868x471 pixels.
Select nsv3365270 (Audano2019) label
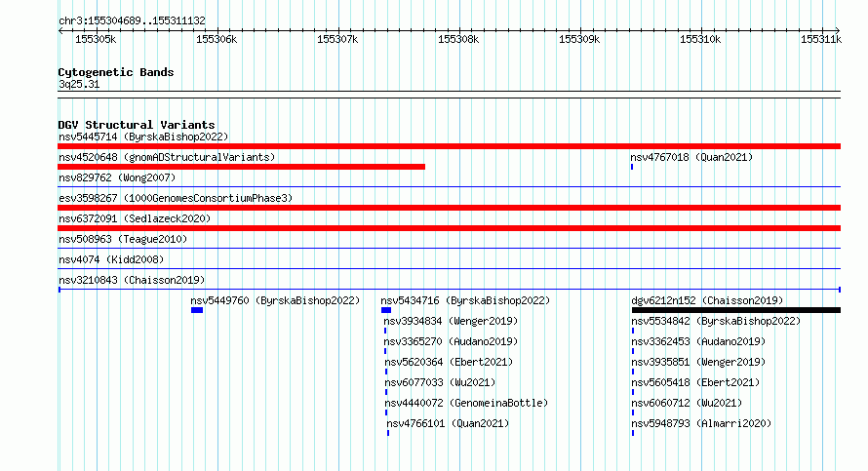451,341
